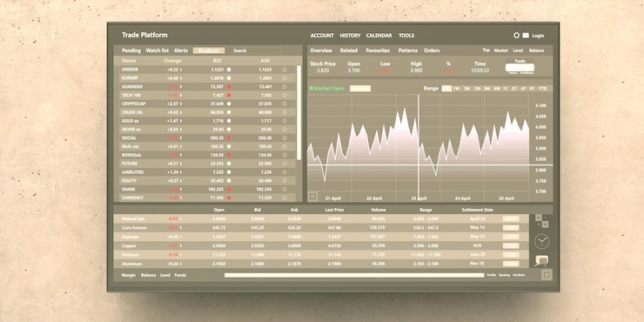Click the button in the Natural Gas row
644x322 pixels.
coord(511,219)
